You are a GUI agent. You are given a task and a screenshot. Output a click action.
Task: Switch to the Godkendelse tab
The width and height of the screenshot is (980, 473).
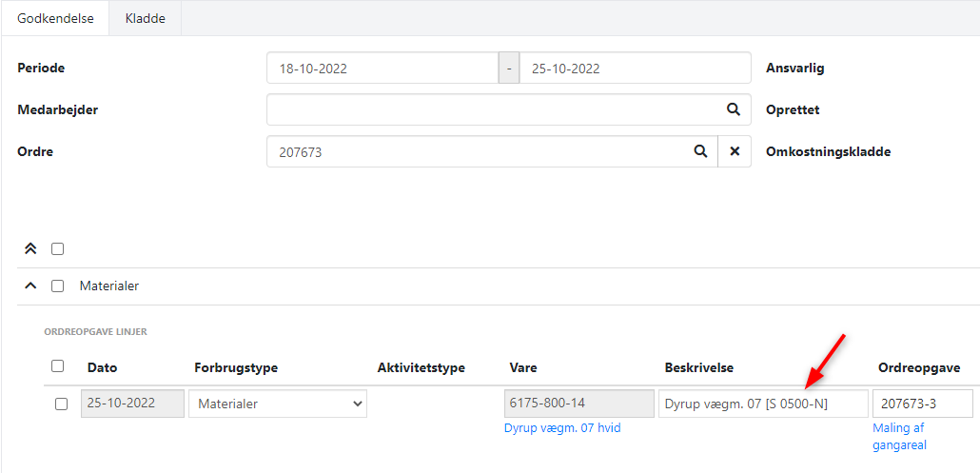(x=55, y=18)
